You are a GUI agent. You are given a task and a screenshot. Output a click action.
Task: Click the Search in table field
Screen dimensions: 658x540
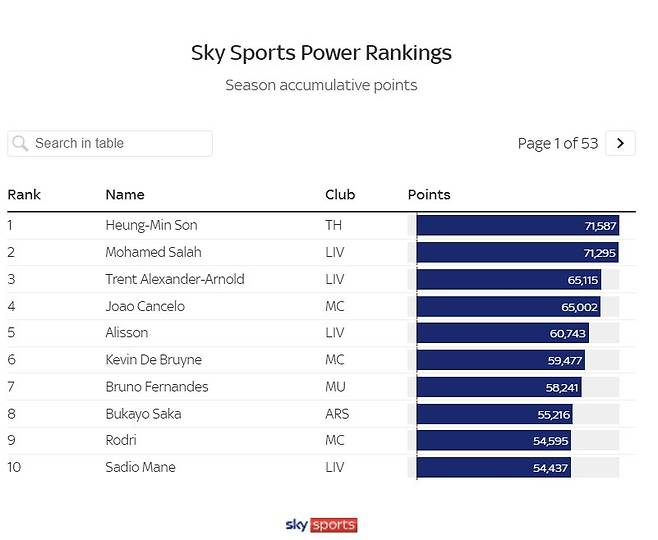120,143
